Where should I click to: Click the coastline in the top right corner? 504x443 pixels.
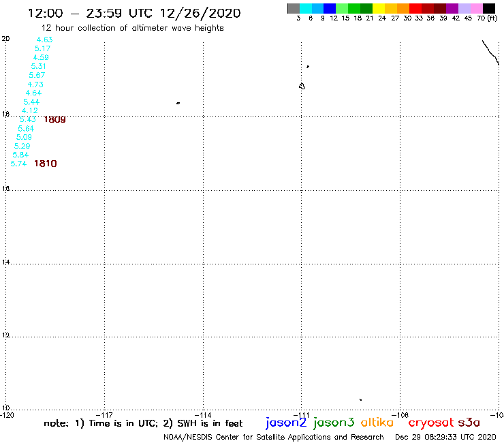pyautogui.click(x=491, y=52)
